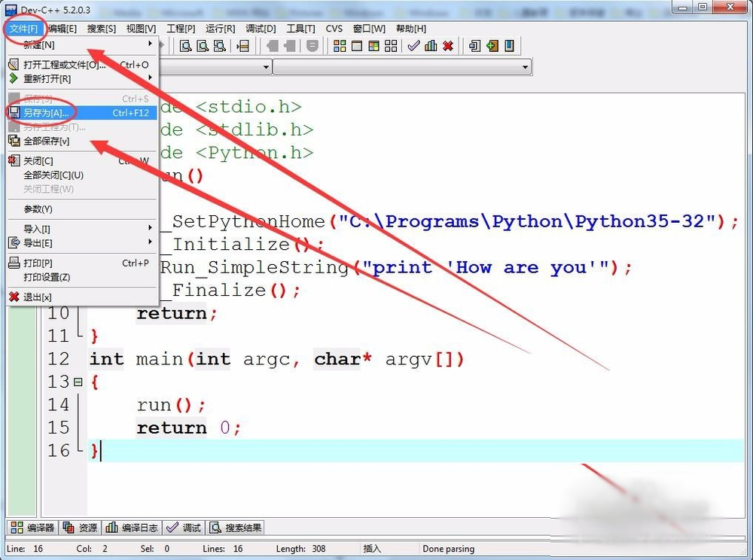
Task: Expand the 新建[N] submenu arrow
Action: [x=151, y=44]
